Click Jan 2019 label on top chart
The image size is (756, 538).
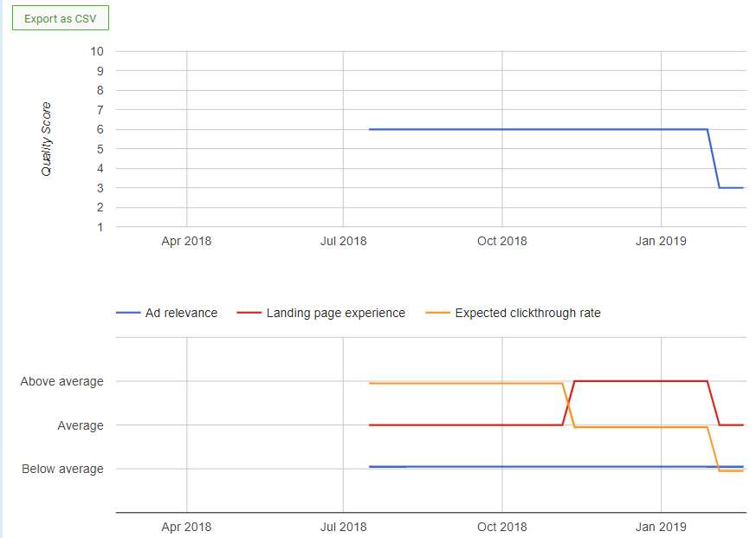tap(661, 241)
